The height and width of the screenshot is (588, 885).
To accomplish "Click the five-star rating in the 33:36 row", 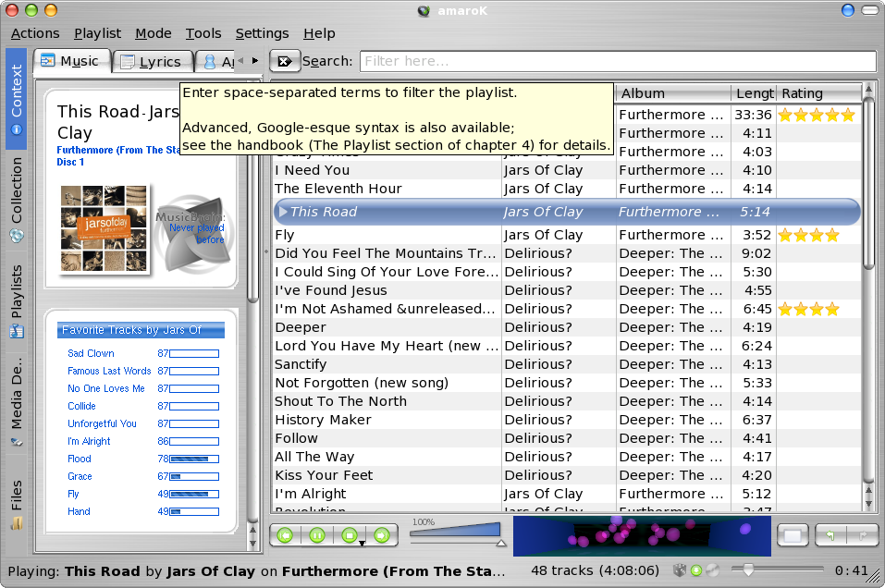I will pyautogui.click(x=817, y=116).
